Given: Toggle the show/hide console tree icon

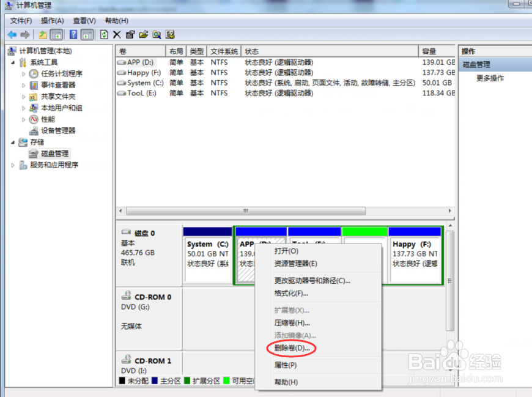Looking at the screenshot, I should 55,34.
